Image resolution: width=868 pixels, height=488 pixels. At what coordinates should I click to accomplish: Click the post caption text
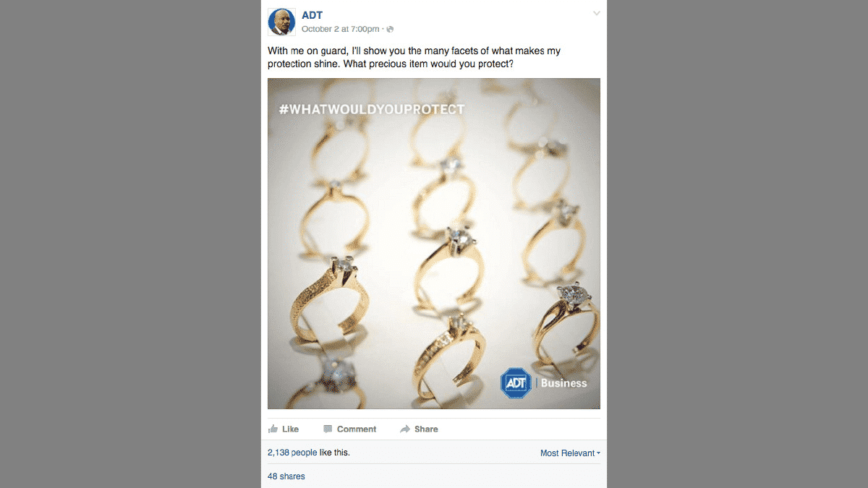tap(414, 57)
